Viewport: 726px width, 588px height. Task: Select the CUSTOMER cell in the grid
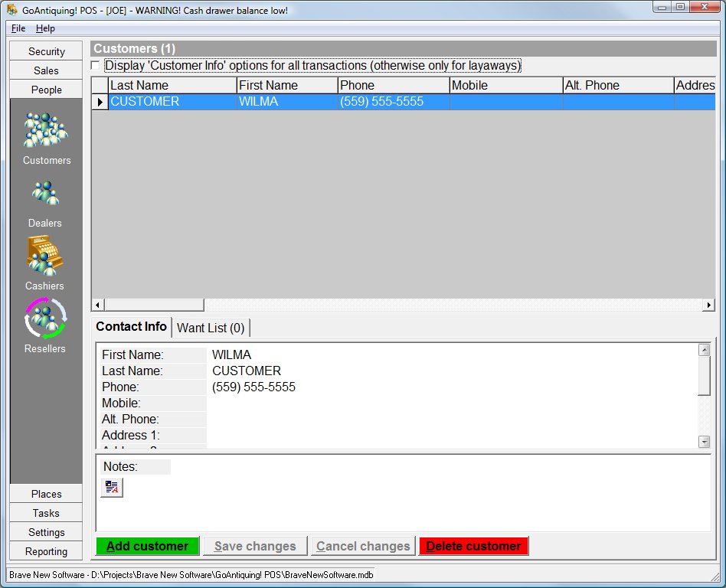173,102
